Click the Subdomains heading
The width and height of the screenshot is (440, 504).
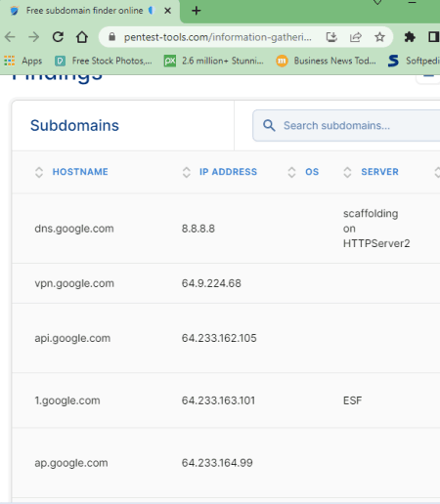(74, 125)
